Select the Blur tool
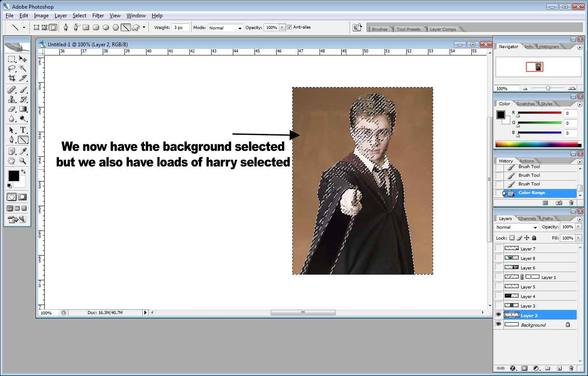This screenshot has width=588, height=376. click(x=12, y=119)
